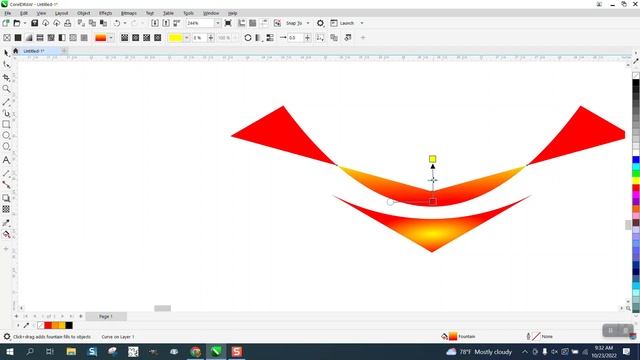Viewport: 640px width, 360px height.
Task: Choose the Fountain fill type
Action: point(29,38)
